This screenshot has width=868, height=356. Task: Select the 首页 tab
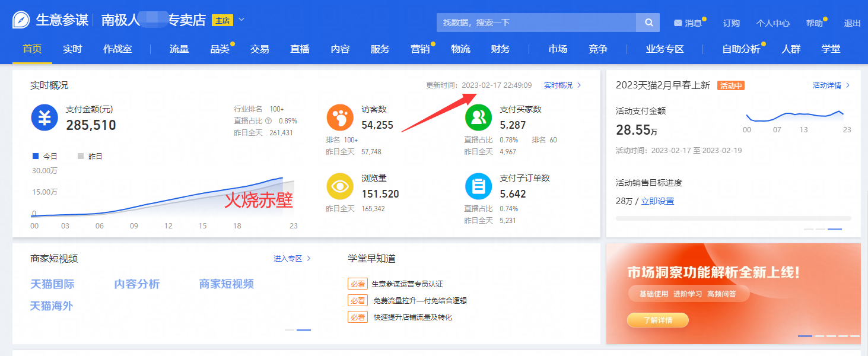coord(33,49)
